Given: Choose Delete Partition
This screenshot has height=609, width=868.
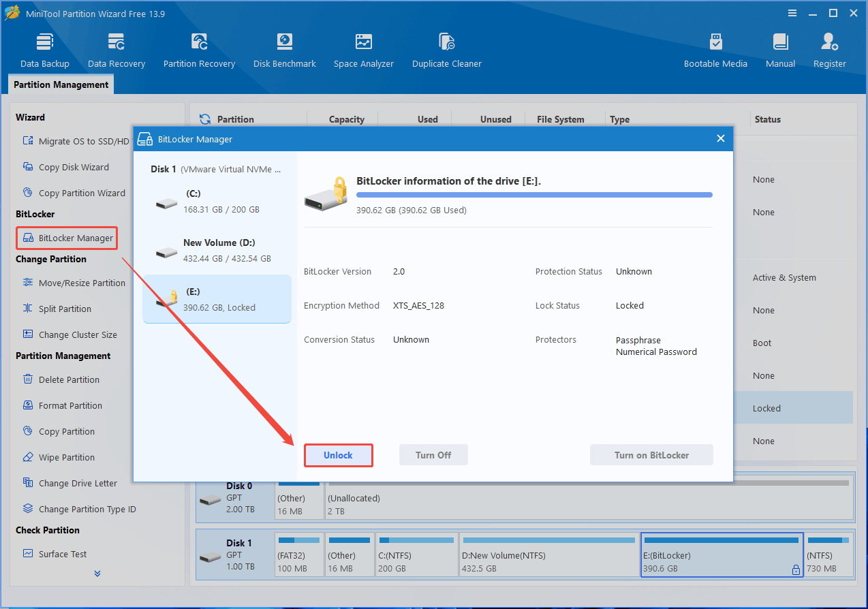Looking at the screenshot, I should (61, 379).
